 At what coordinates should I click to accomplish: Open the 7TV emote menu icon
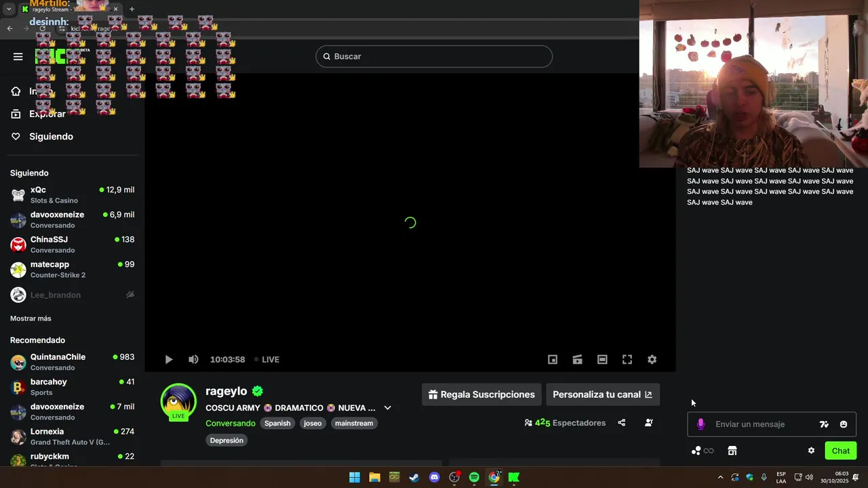pos(824,424)
